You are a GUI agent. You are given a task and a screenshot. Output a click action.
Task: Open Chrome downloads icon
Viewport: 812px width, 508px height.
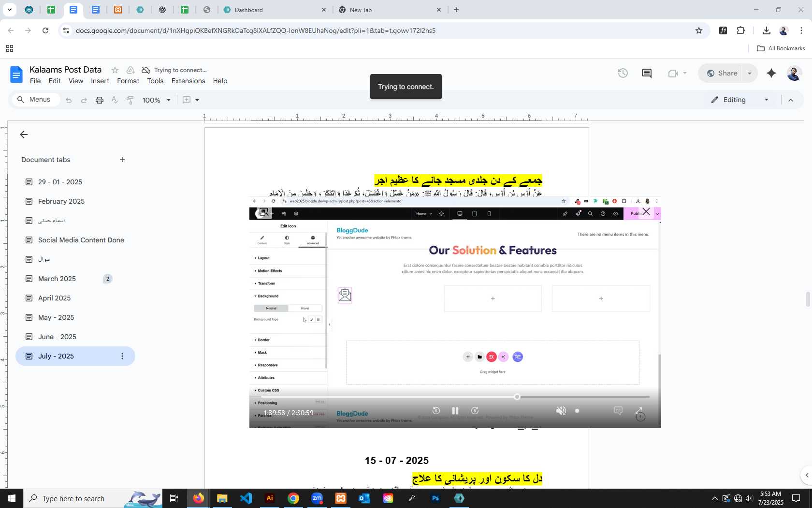click(766, 30)
